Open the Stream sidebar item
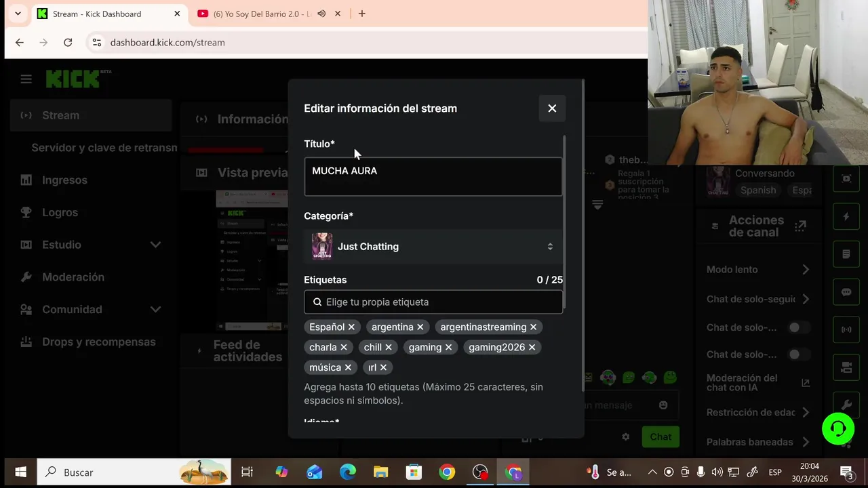Viewport: 868px width, 488px height. click(x=91, y=115)
